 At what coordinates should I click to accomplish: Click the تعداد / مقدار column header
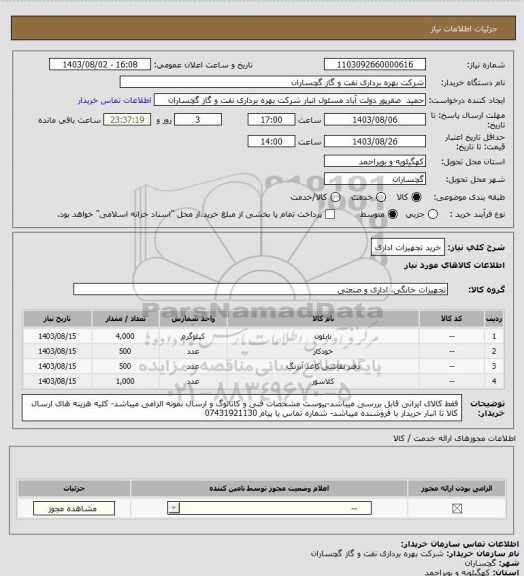coord(125,318)
